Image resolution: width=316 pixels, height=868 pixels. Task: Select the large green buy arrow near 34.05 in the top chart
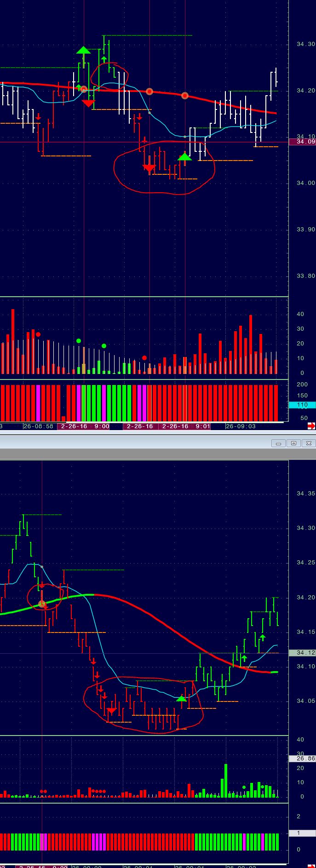[x=184, y=157]
